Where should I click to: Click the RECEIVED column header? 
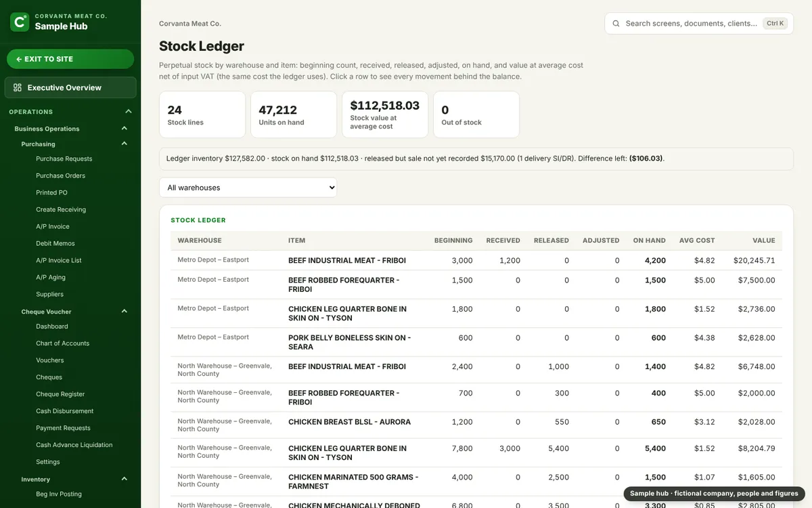tap(503, 240)
